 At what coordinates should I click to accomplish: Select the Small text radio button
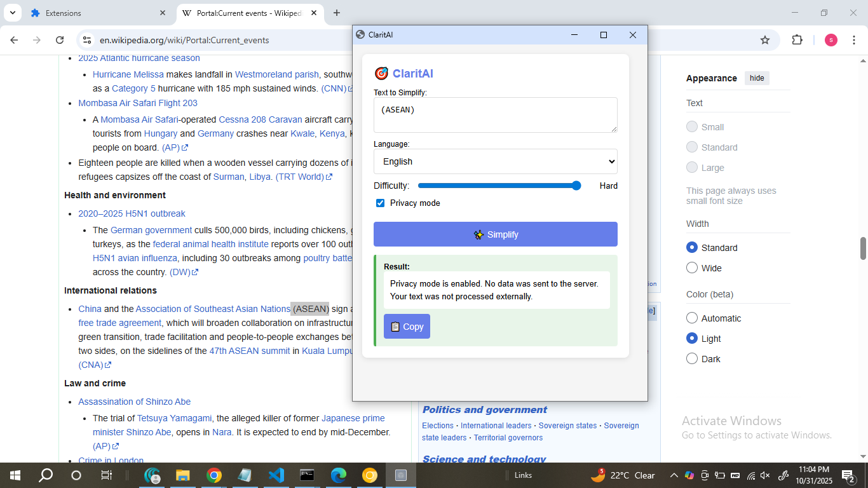pyautogui.click(x=692, y=126)
